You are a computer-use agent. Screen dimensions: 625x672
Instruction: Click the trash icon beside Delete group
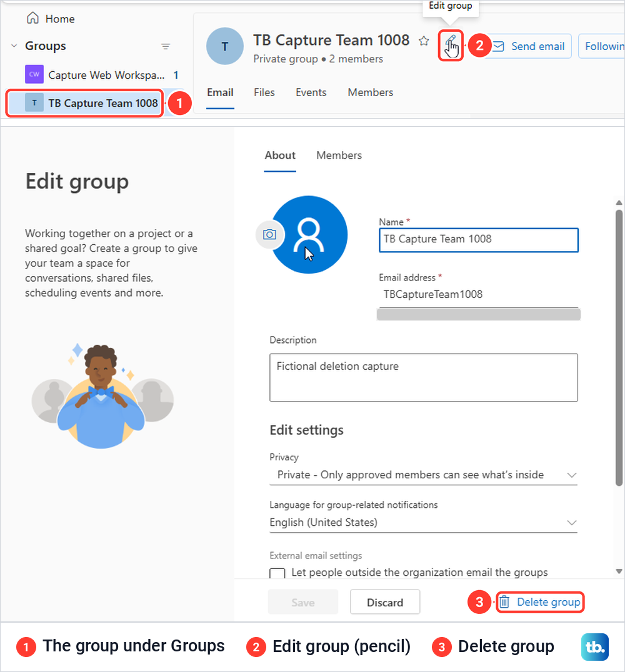504,602
